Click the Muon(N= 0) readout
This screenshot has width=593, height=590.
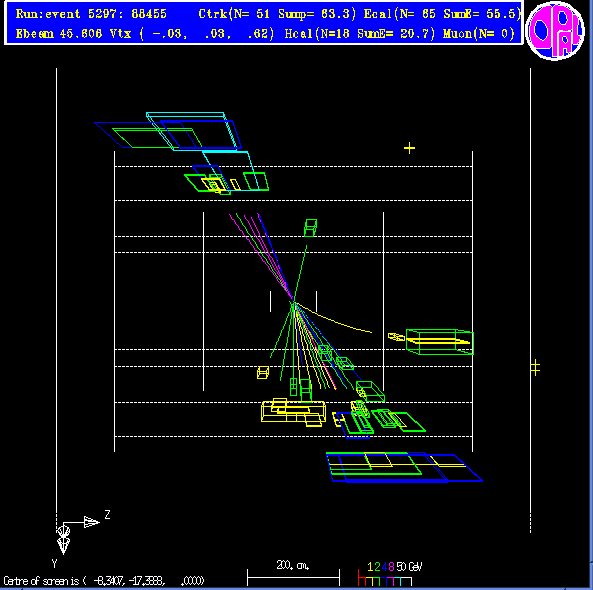click(479, 34)
